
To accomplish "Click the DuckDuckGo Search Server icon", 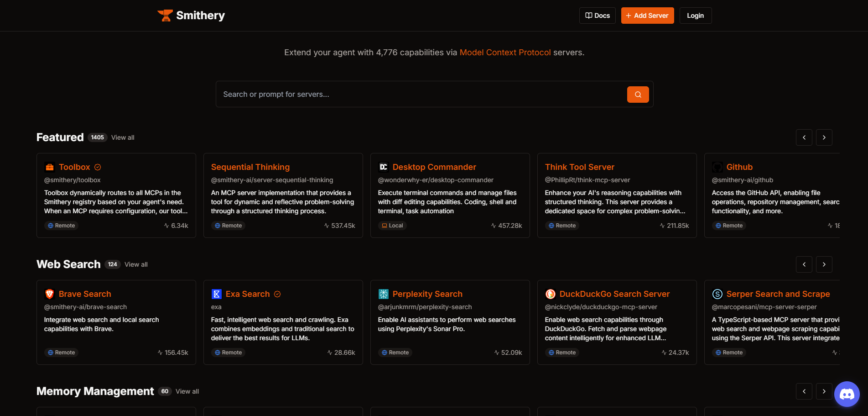I will coord(551,294).
